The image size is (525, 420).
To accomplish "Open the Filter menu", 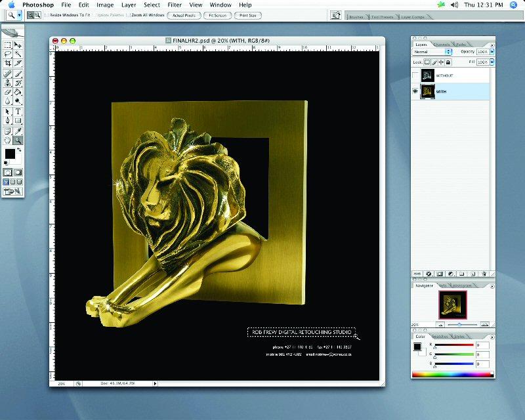I will (x=174, y=5).
